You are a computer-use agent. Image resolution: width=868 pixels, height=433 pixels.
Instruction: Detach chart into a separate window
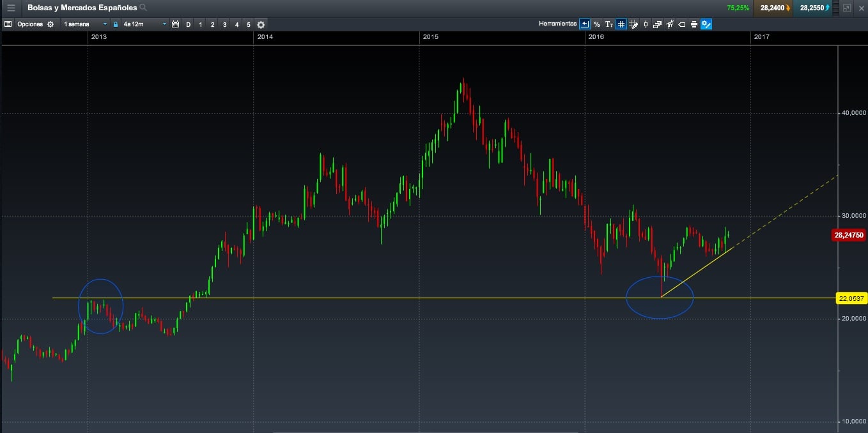pos(847,8)
